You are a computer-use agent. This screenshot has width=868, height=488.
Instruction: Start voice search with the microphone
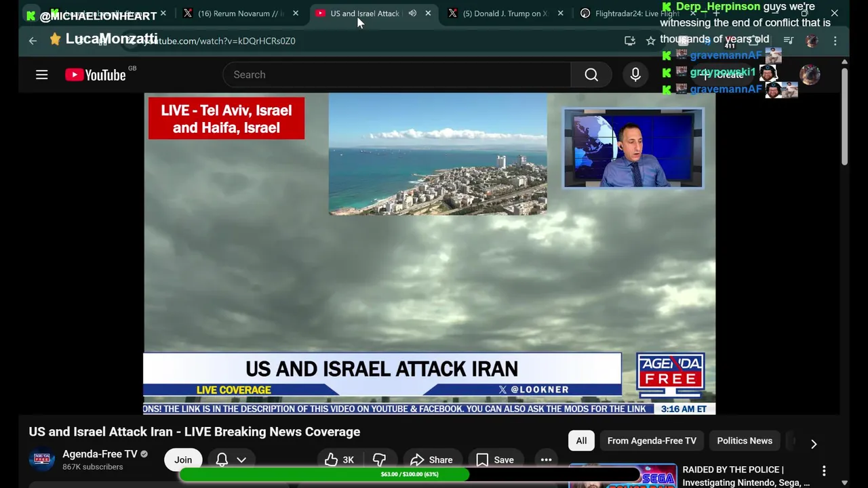click(635, 75)
